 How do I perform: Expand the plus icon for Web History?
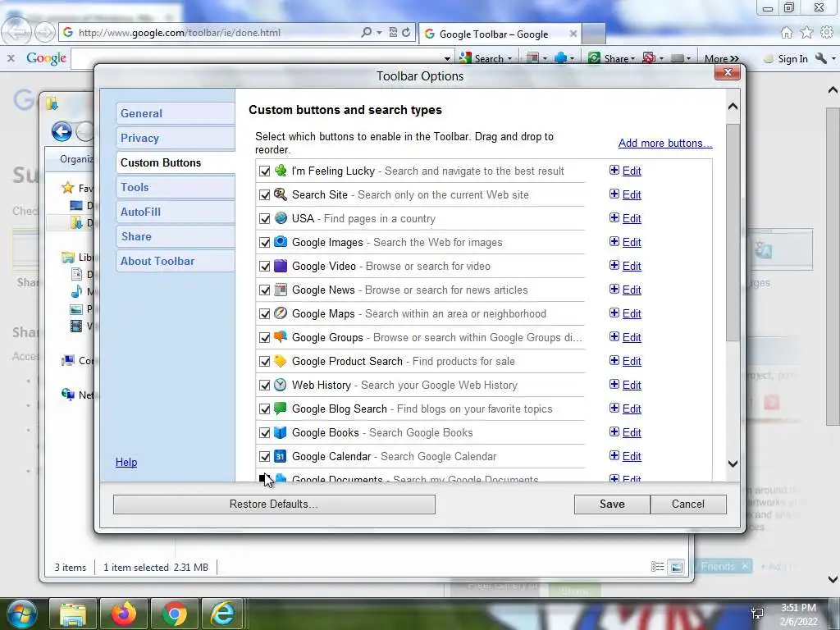(614, 384)
